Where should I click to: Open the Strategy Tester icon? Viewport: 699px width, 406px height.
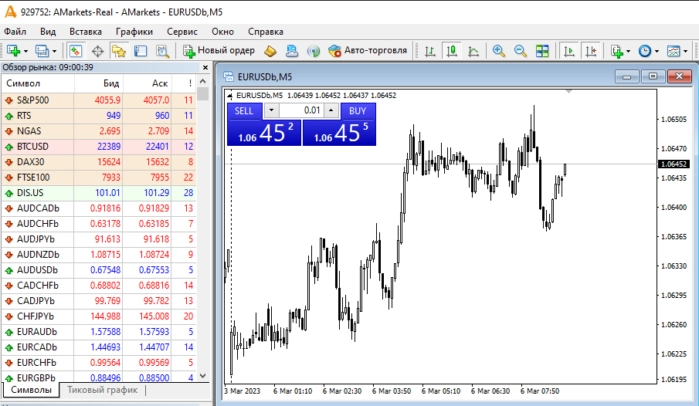162,51
